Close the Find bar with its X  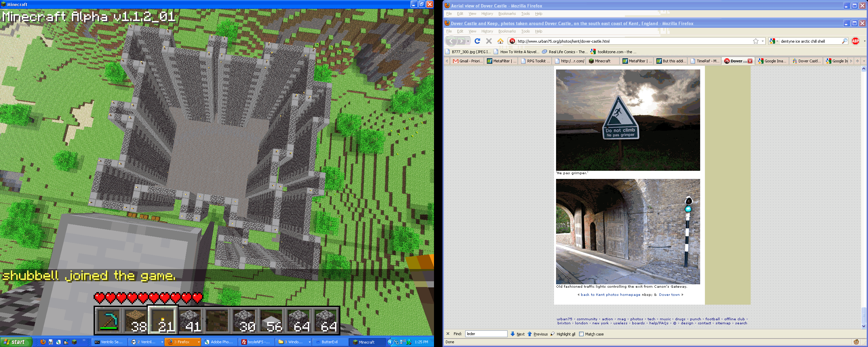(448, 334)
